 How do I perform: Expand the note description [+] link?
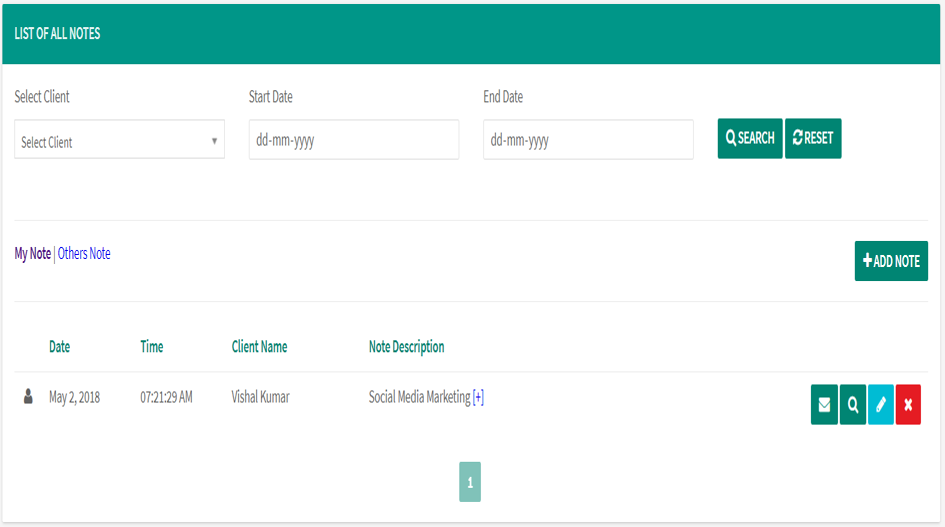click(478, 397)
